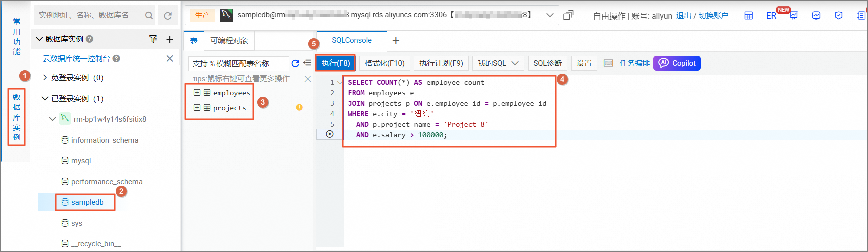This screenshot has width=868, height=252.
Task: Open the instance filter icon
Action: point(153,39)
